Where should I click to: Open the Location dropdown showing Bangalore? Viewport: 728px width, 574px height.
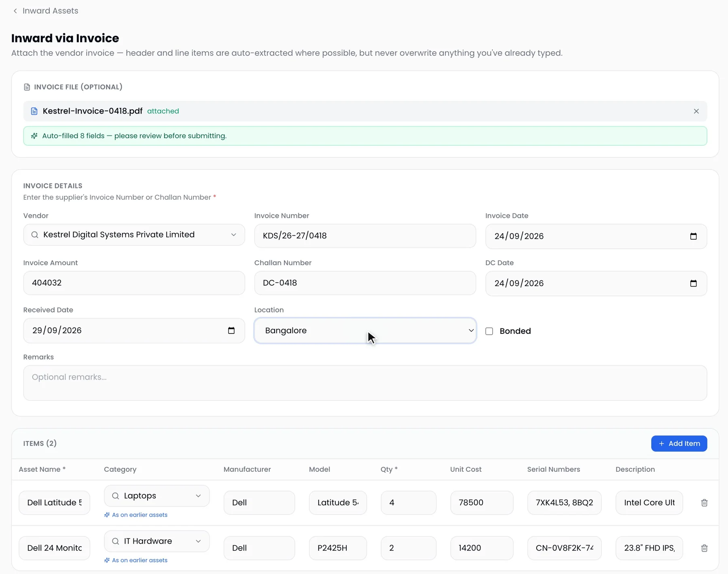365,331
